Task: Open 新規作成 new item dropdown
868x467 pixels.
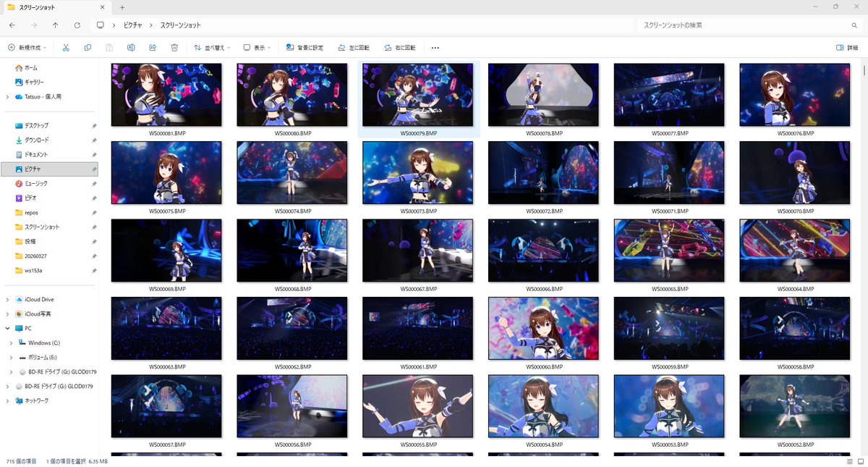Action: (x=27, y=47)
